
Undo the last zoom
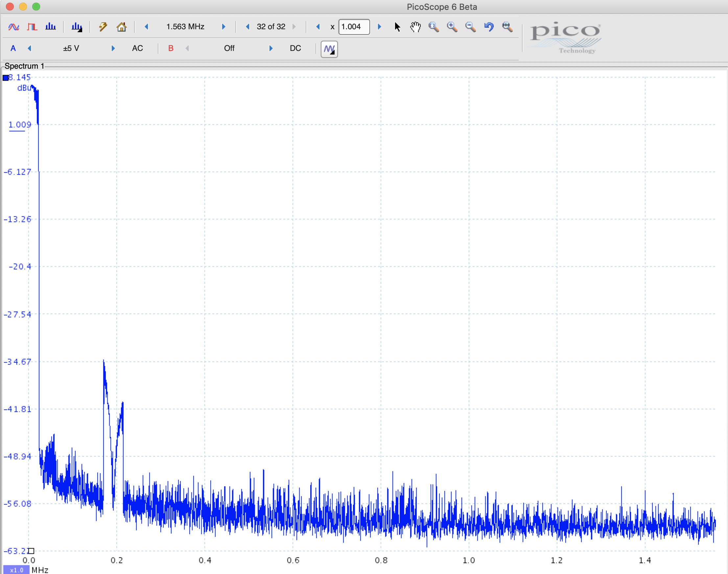pyautogui.click(x=489, y=27)
